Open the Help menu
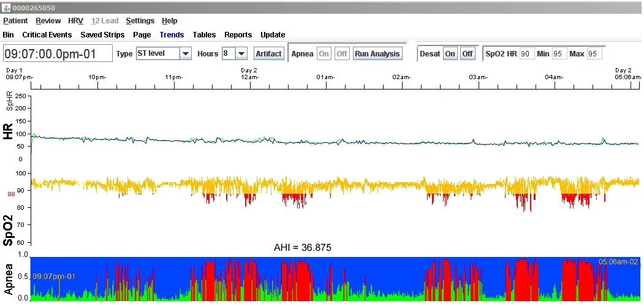This screenshot has height=306, width=644. coord(169,21)
